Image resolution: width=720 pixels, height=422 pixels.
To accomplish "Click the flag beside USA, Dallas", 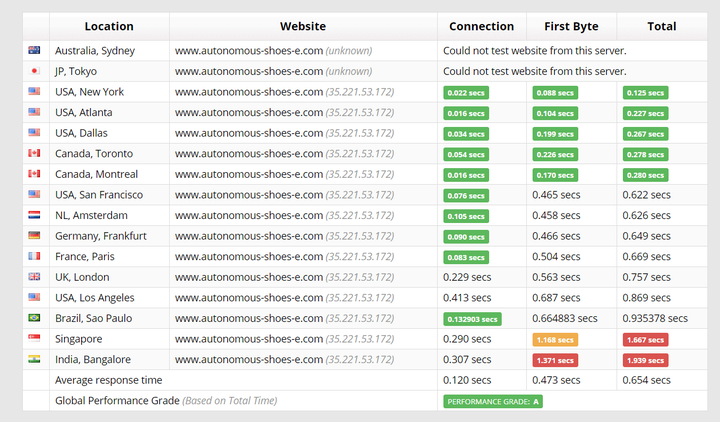I will point(34,133).
